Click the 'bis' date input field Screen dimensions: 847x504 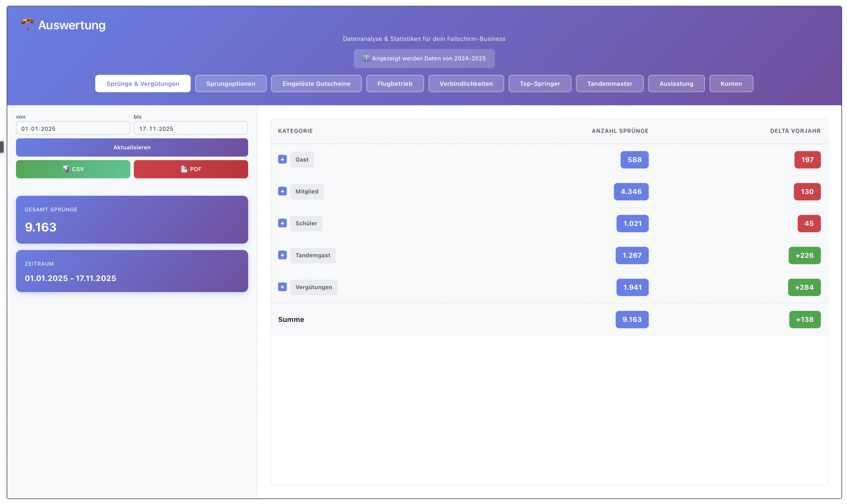click(x=191, y=129)
